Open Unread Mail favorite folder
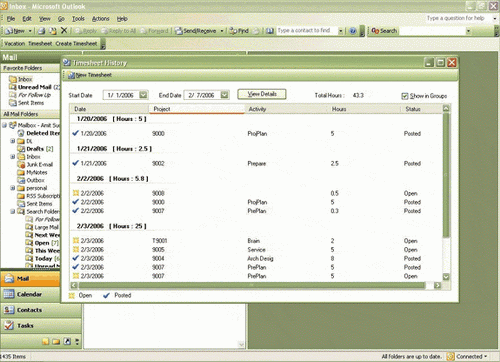The width and height of the screenshot is (500, 362). (x=35, y=87)
